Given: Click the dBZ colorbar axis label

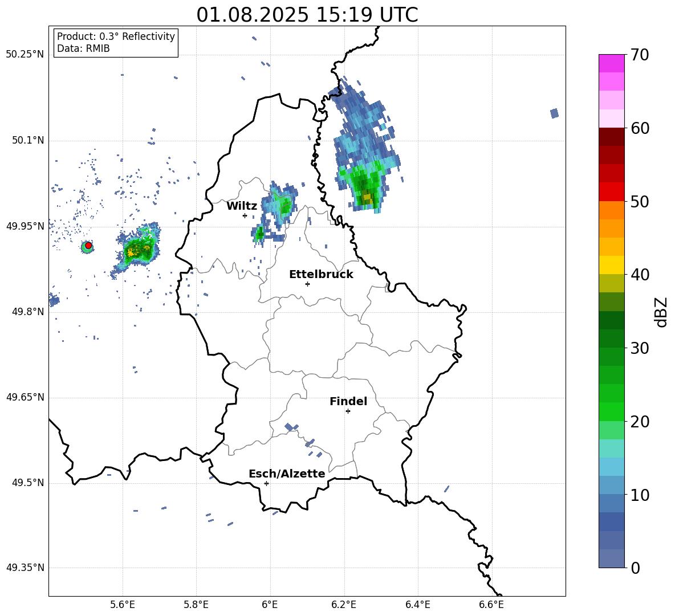Looking at the screenshot, I should 661,312.
